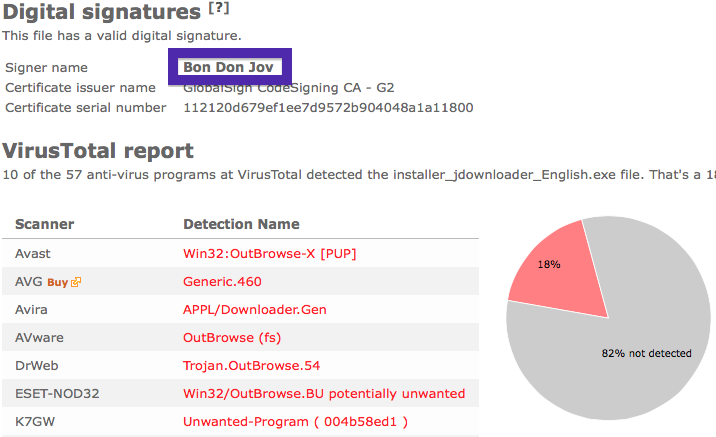Select the Unwanted-Program ( 004b58ed1 ) detection

point(295,421)
